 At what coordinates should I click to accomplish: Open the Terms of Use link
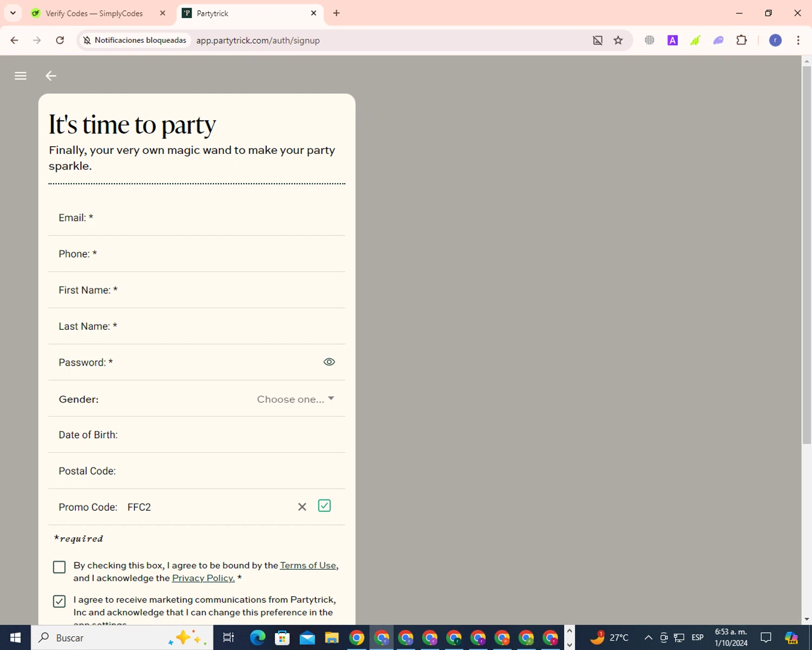tap(308, 565)
